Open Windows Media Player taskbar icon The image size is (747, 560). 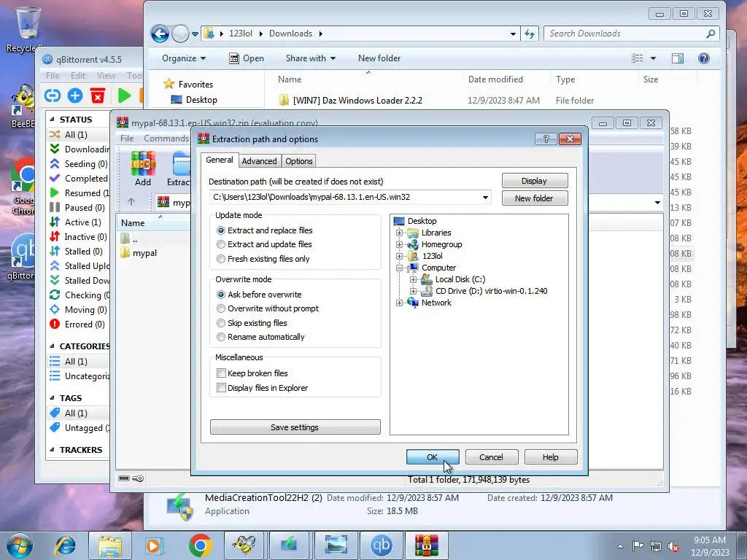point(154,545)
